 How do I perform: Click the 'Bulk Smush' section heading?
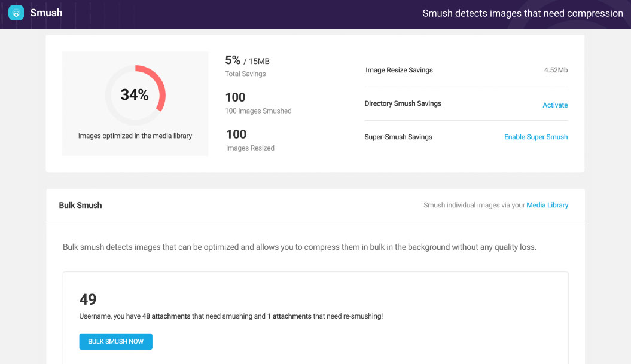point(81,205)
